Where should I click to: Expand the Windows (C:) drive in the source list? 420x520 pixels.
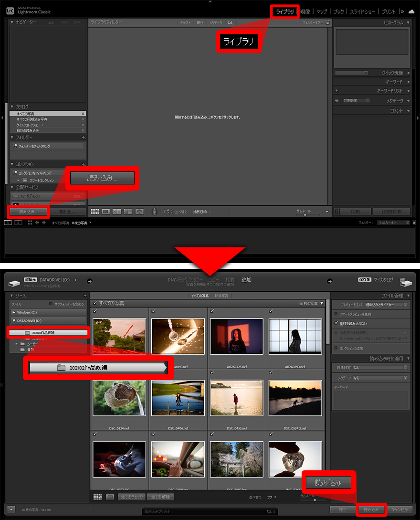14,312
